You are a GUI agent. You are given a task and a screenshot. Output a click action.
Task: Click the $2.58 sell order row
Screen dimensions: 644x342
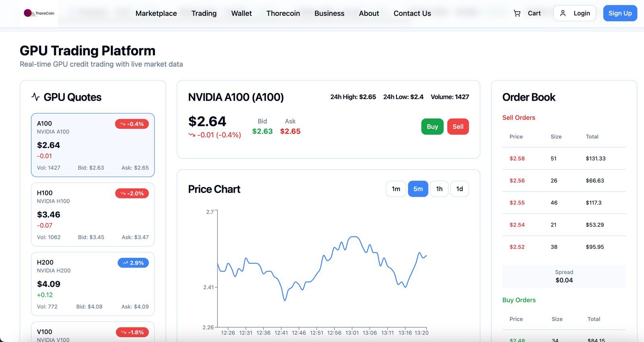click(x=563, y=159)
